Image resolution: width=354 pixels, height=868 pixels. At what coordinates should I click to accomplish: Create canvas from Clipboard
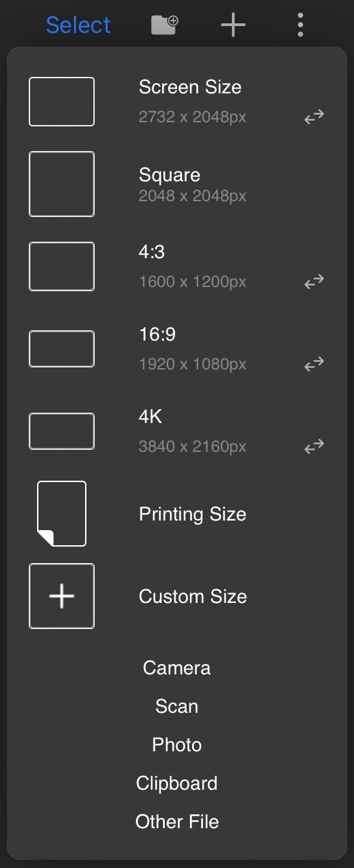[x=177, y=783]
